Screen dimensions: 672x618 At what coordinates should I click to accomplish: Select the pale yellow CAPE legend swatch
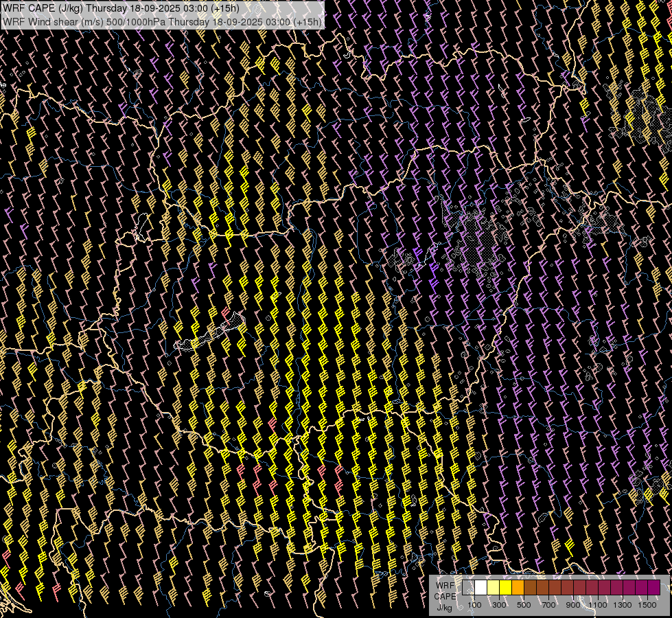(x=493, y=587)
